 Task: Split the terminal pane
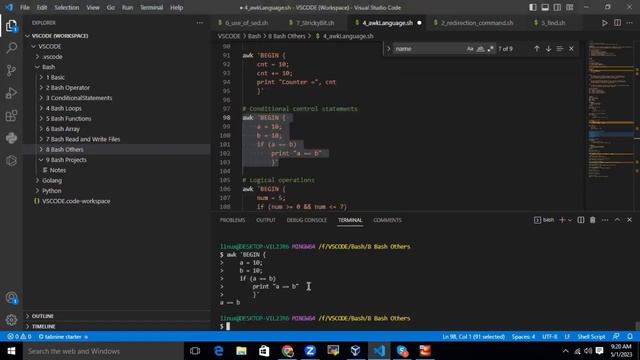point(580,220)
